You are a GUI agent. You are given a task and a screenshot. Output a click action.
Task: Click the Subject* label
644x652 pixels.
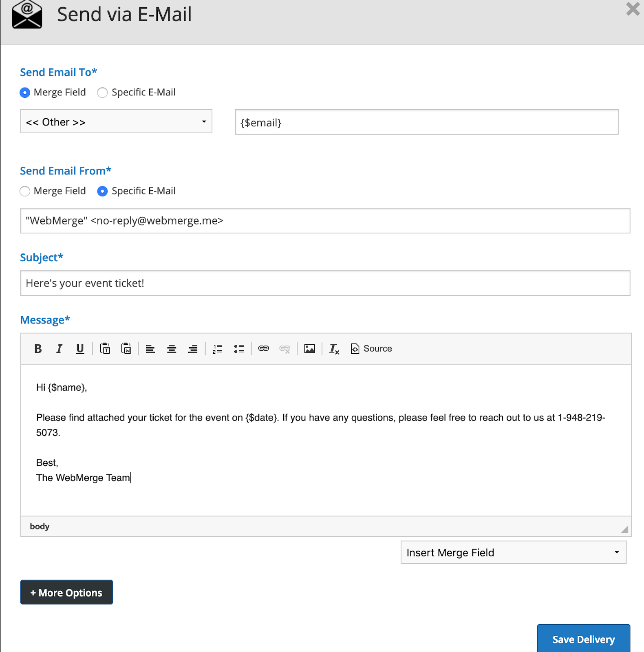[x=42, y=258]
